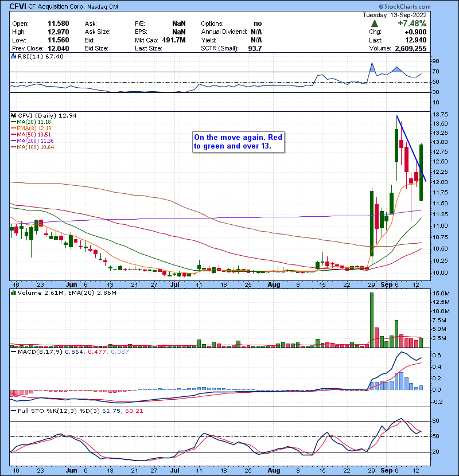The width and height of the screenshot is (459, 476).
Task: Click the 90 level on RSI axis
Action: pyautogui.click(x=435, y=61)
